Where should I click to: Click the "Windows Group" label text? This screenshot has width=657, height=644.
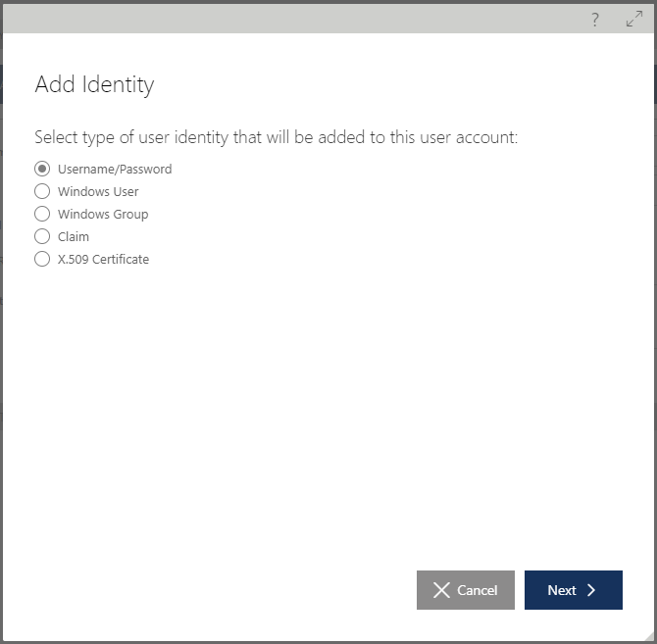click(x=103, y=215)
